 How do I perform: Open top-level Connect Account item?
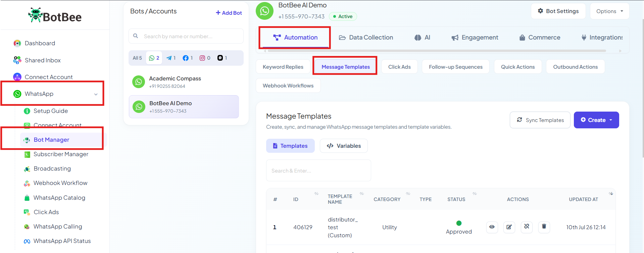point(49,77)
